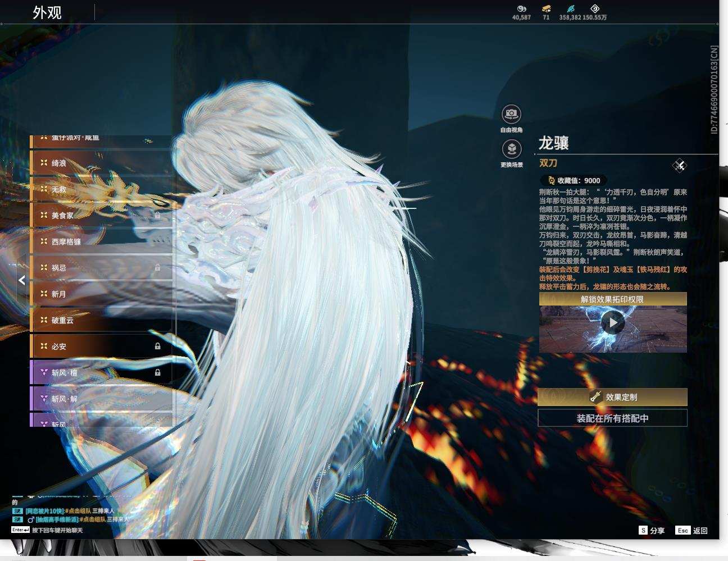Select the 祸忌 weapon skin
This screenshot has width=728, height=561.
[x=101, y=268]
